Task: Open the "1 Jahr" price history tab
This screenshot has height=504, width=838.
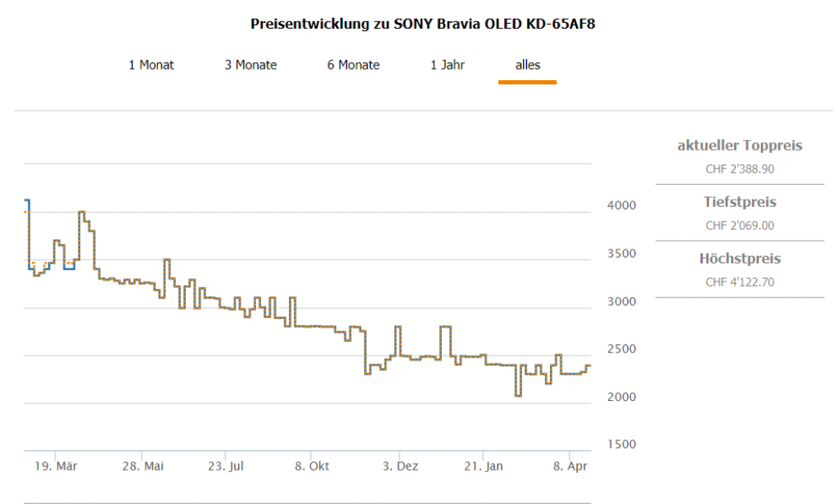Action: point(448,65)
